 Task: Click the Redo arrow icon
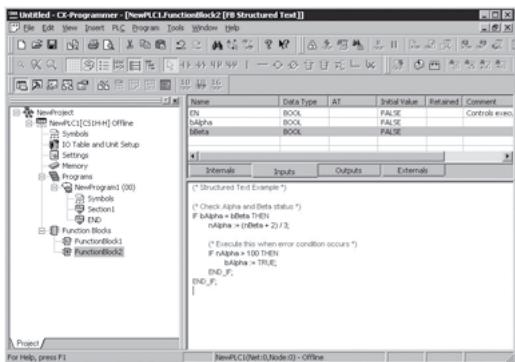click(x=197, y=45)
